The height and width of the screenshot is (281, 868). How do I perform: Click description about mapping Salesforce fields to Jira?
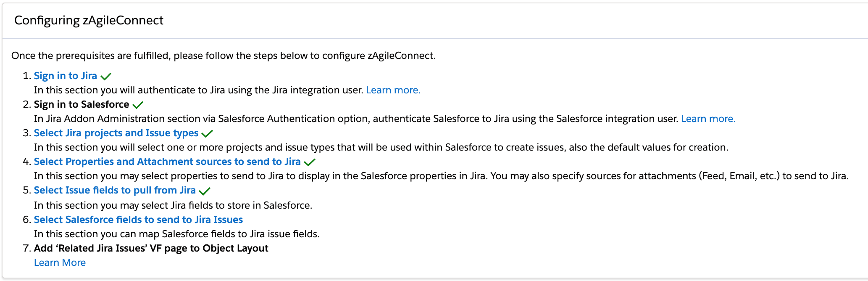[x=176, y=234]
